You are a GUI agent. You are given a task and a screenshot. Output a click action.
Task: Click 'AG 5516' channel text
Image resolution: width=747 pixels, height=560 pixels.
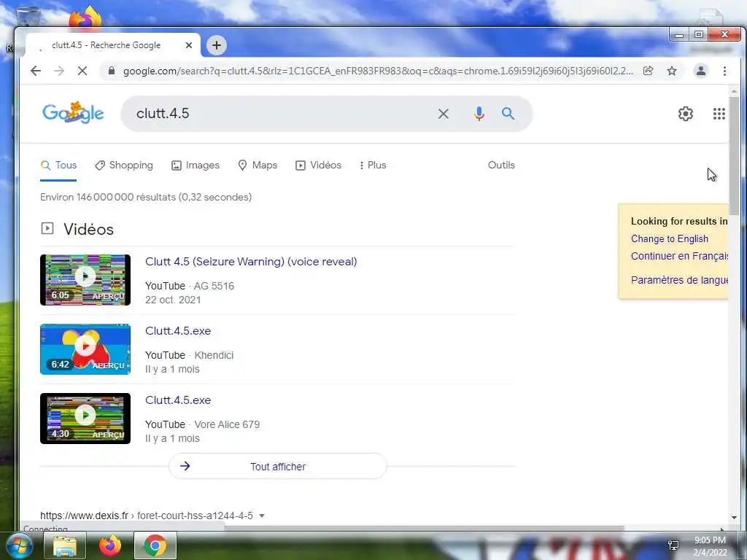214,286
